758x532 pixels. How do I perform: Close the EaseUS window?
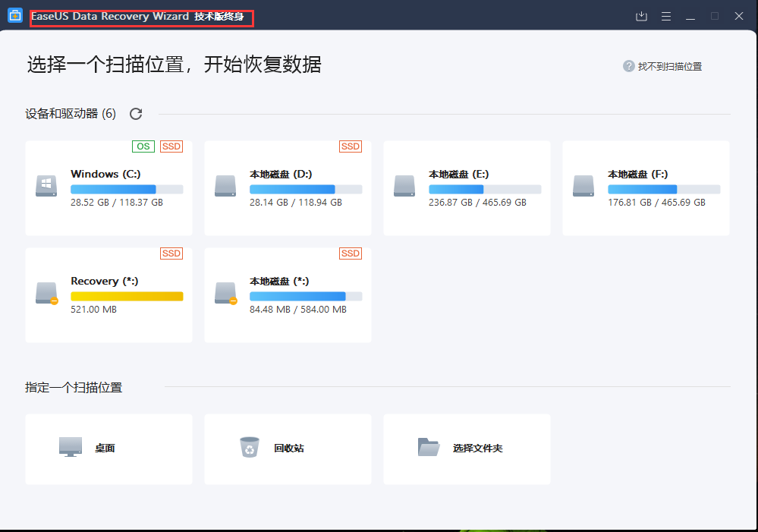coord(739,16)
